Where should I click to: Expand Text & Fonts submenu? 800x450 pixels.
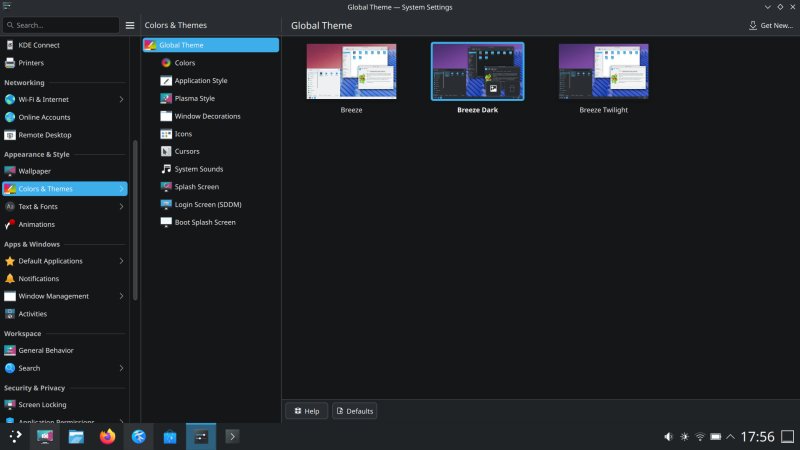pyautogui.click(x=121, y=207)
